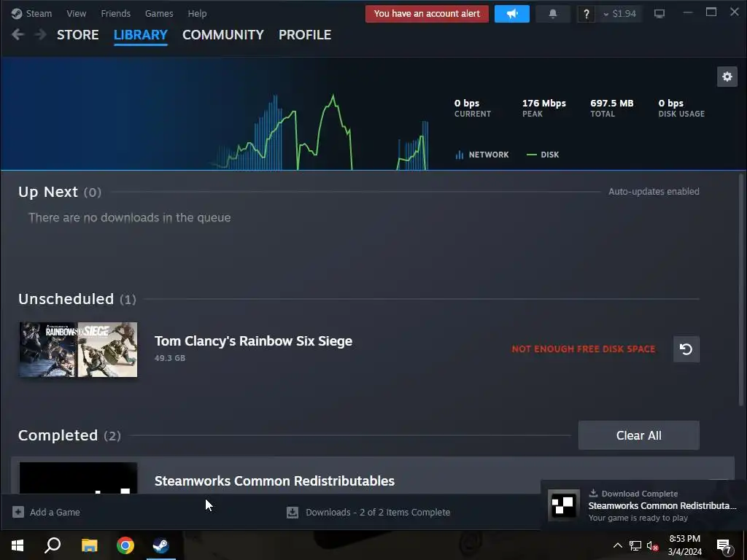Viewport: 747px width, 560px height.
Task: Open the Steam menu
Action: coord(31,13)
